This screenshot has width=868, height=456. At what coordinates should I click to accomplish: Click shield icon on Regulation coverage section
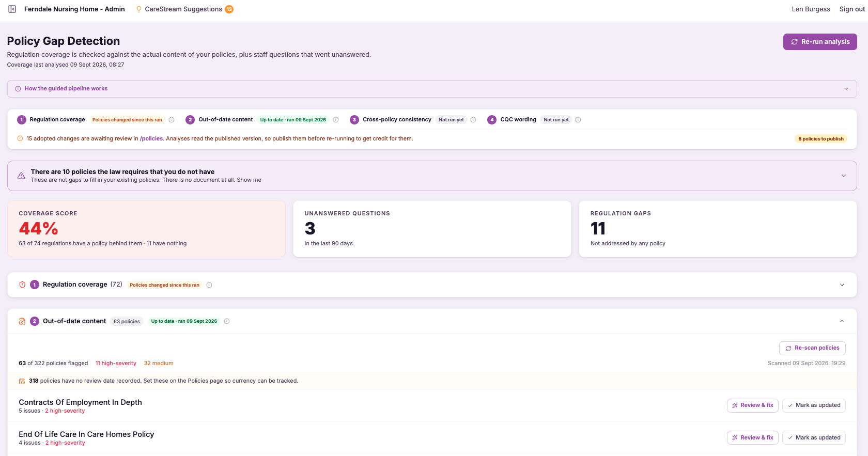point(22,285)
